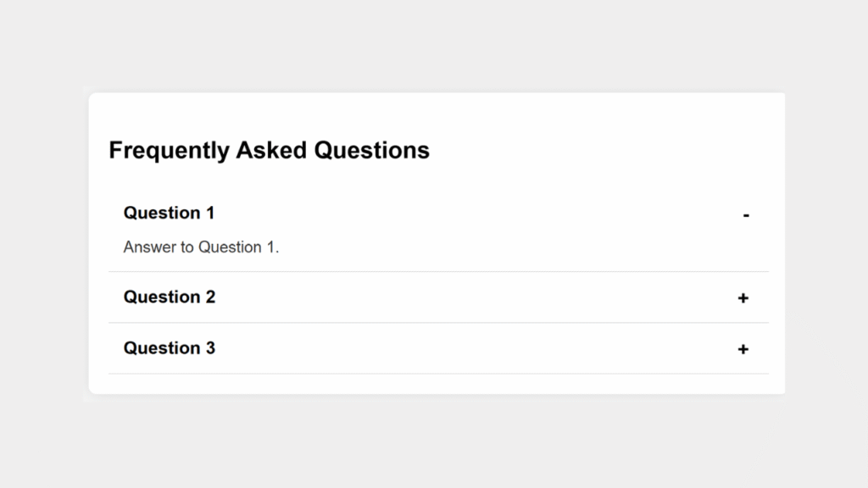
Task: Click the plus icon beside Question 2
Action: click(743, 298)
